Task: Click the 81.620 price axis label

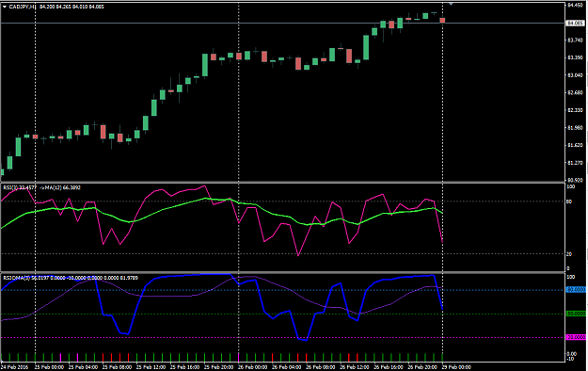Action: point(575,145)
